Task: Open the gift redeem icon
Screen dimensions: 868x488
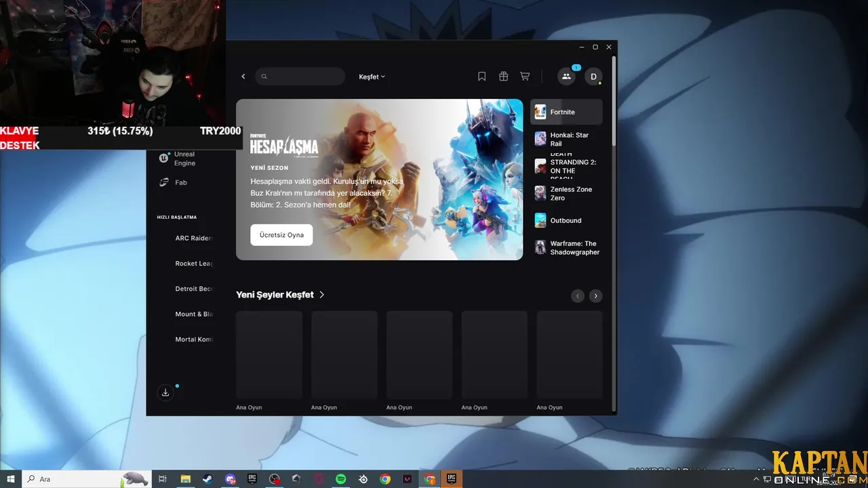Action: (x=503, y=77)
